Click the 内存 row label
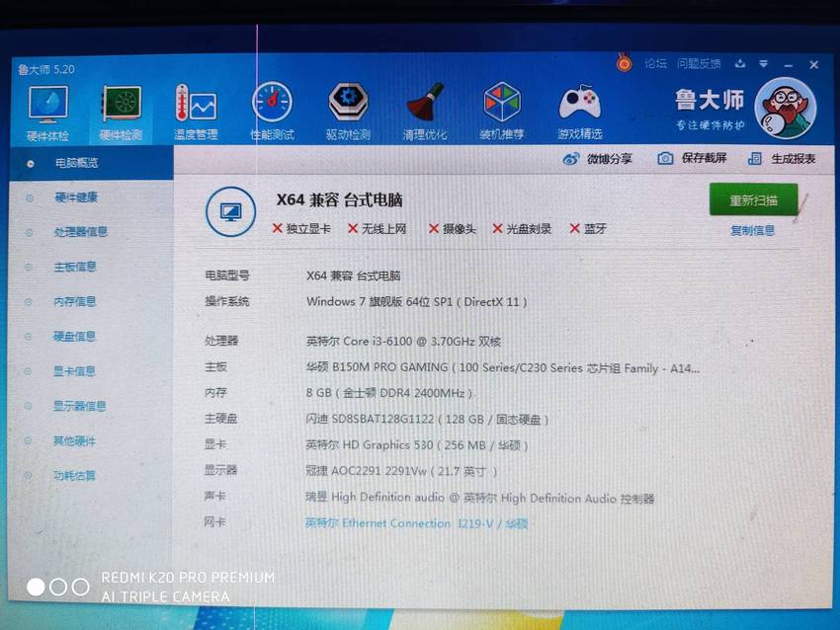This screenshot has height=630, width=840. [215, 392]
